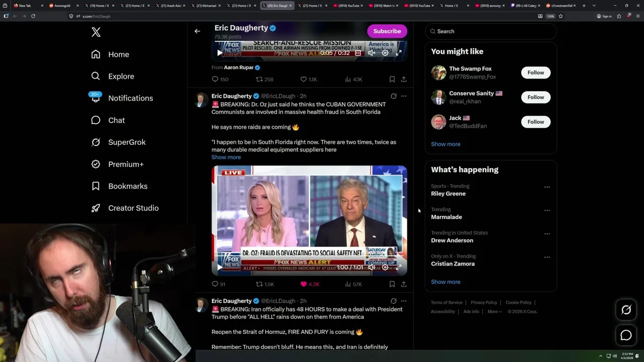Open Chat in the sidebar

(108, 120)
